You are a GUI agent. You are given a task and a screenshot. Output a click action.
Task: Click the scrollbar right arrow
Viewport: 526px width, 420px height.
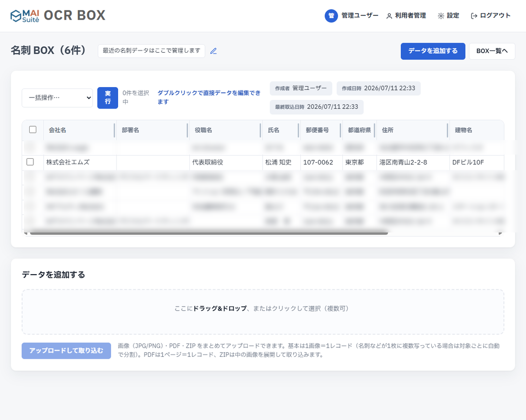coord(500,233)
